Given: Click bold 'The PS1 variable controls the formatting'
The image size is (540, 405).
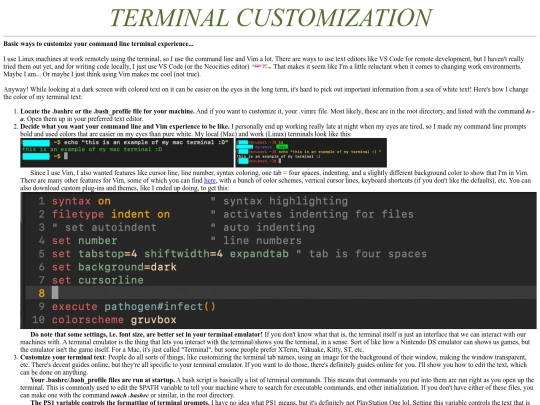Looking at the screenshot, I should (120, 402).
